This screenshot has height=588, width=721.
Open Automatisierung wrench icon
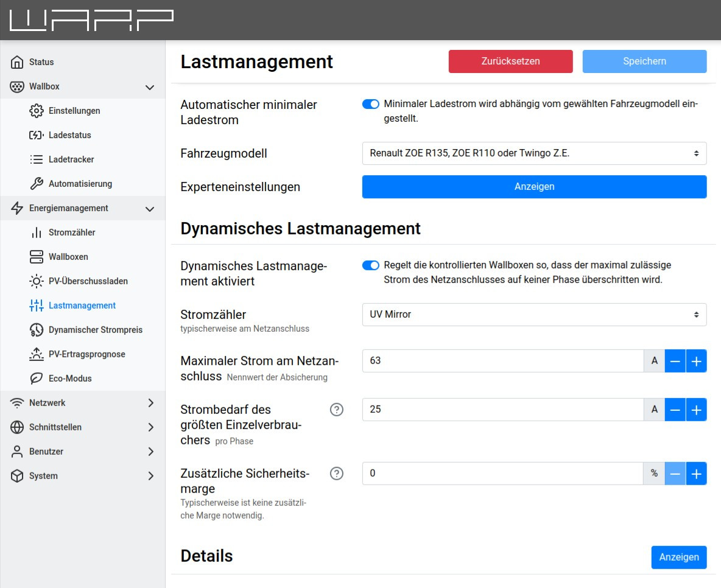pos(37,184)
